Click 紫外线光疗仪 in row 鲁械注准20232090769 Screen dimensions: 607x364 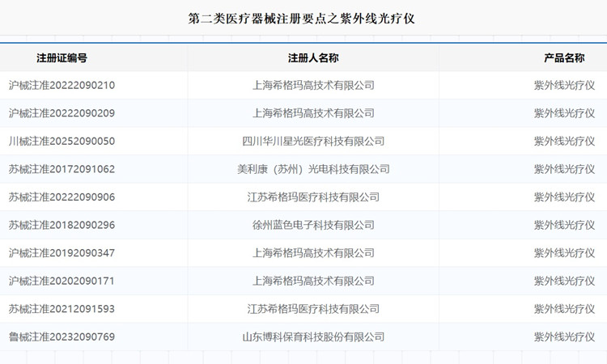coord(564,337)
